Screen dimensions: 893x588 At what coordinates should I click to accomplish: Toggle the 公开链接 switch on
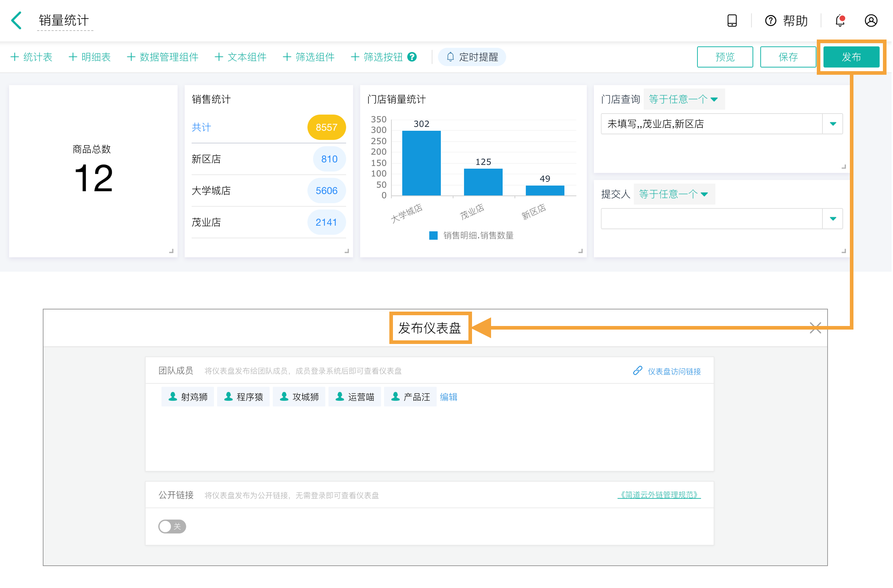tap(172, 527)
